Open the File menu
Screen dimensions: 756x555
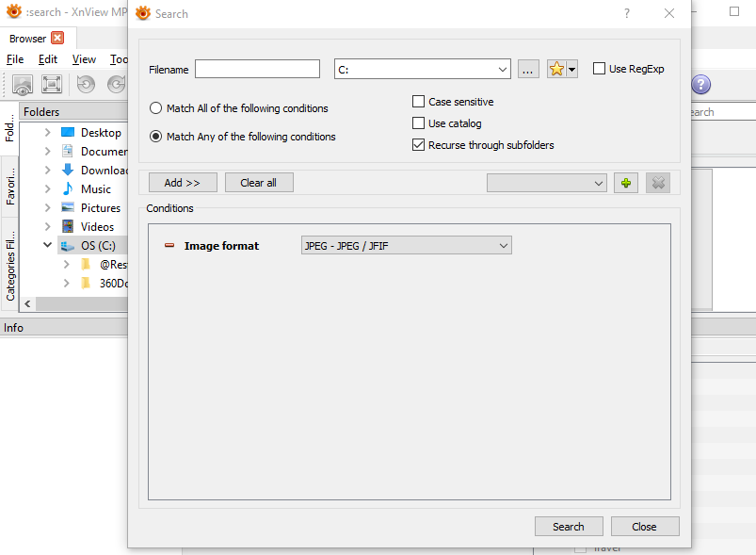15,59
